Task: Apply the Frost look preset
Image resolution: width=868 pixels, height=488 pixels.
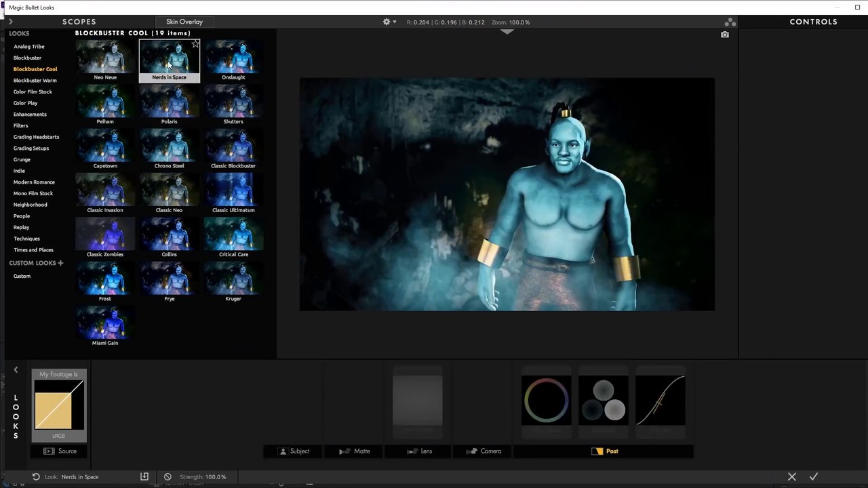Action: pyautogui.click(x=105, y=282)
